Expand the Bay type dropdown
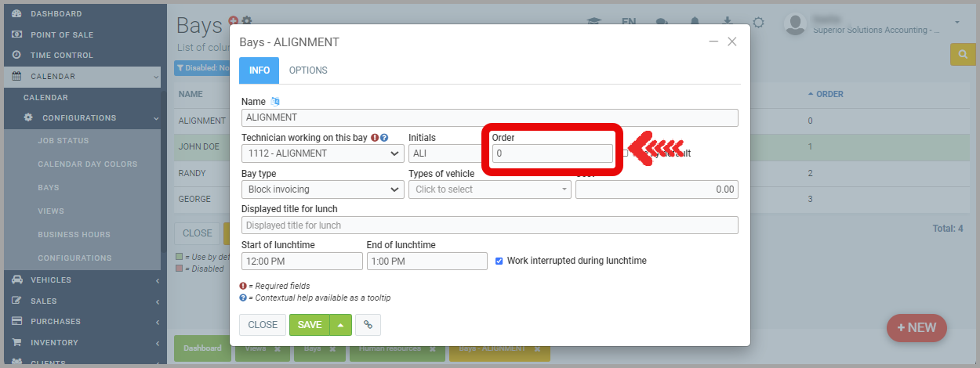The width and height of the screenshot is (980, 368). 323,189
